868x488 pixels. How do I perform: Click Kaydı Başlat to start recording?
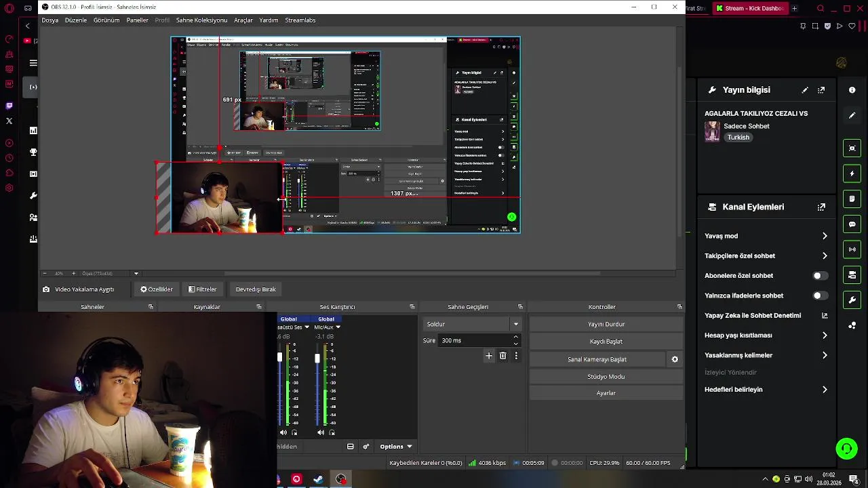[x=606, y=342]
